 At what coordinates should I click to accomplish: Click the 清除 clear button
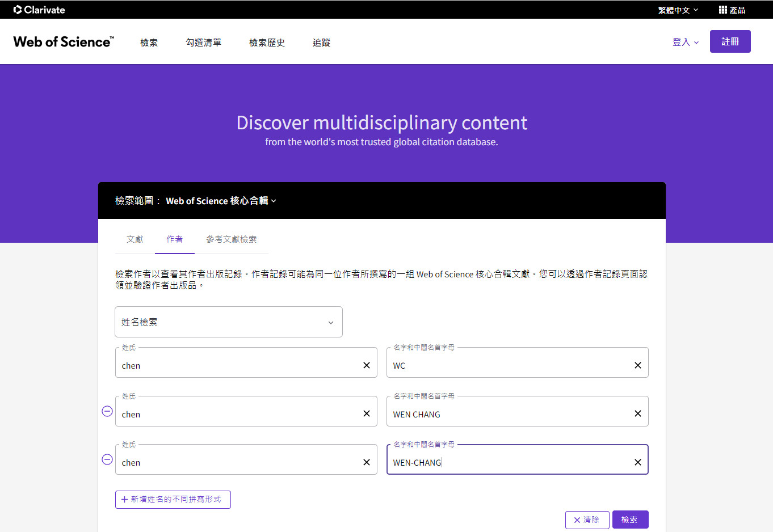pos(587,520)
